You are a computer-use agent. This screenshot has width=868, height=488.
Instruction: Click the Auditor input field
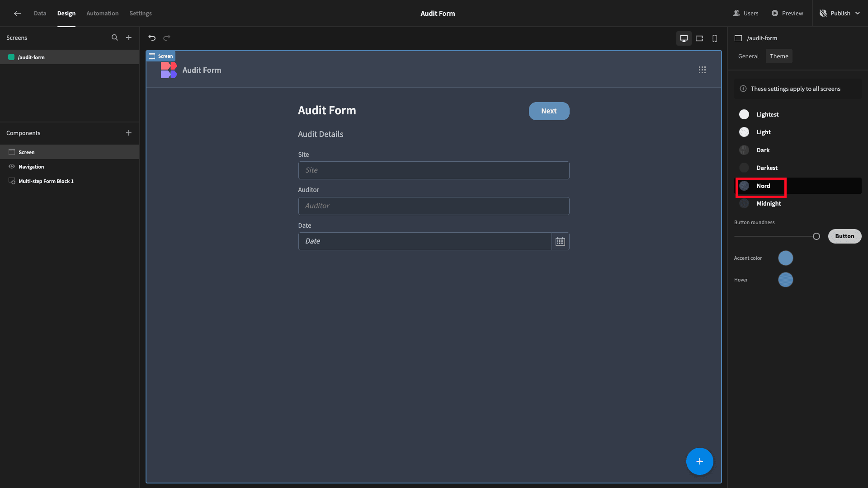434,206
